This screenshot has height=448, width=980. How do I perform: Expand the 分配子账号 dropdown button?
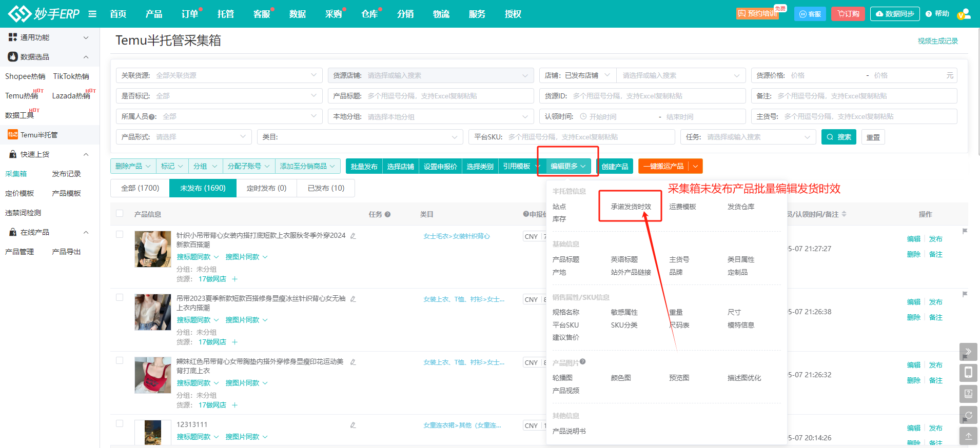[249, 166]
